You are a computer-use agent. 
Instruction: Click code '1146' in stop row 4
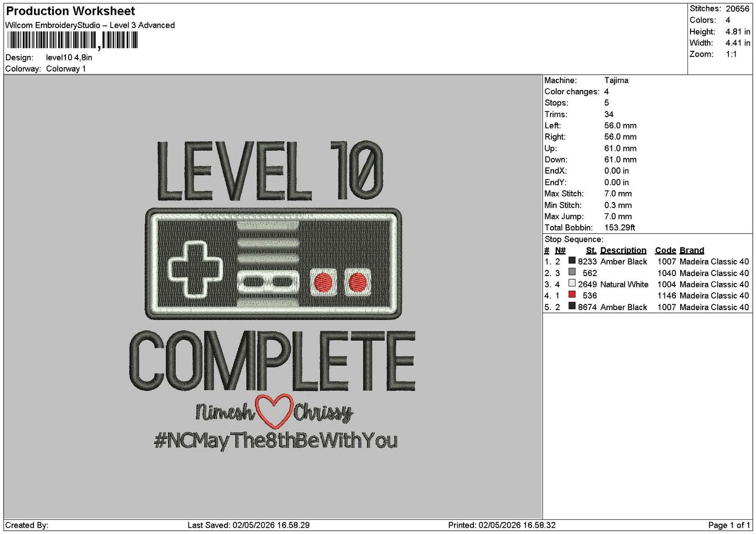tap(667, 296)
